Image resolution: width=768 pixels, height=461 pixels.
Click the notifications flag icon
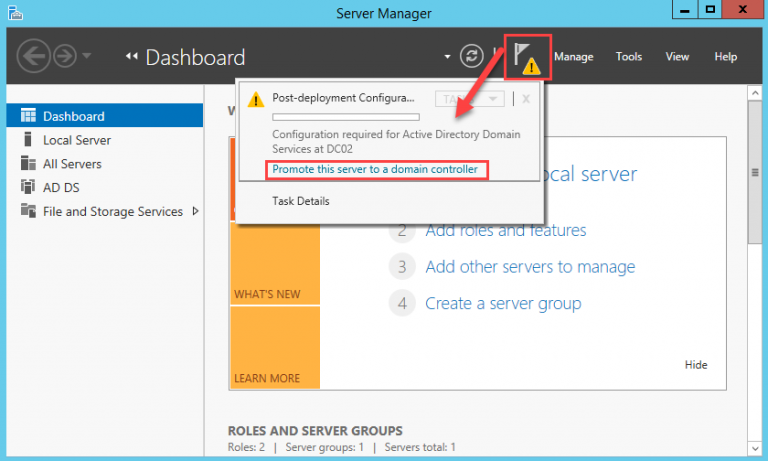click(x=525, y=55)
